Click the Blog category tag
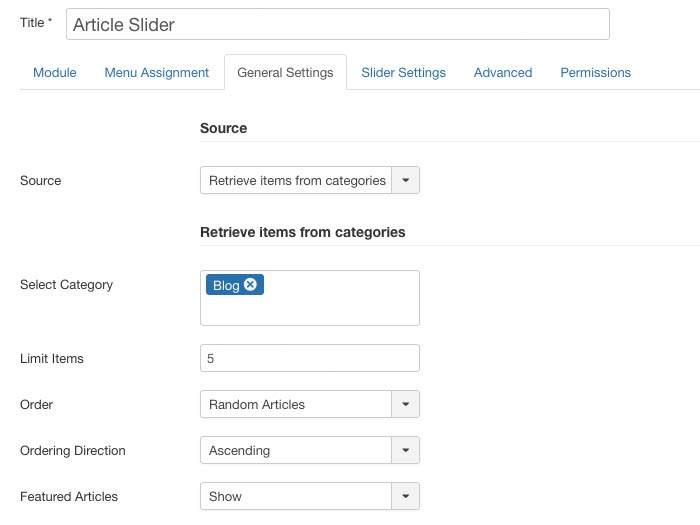 pyautogui.click(x=226, y=285)
